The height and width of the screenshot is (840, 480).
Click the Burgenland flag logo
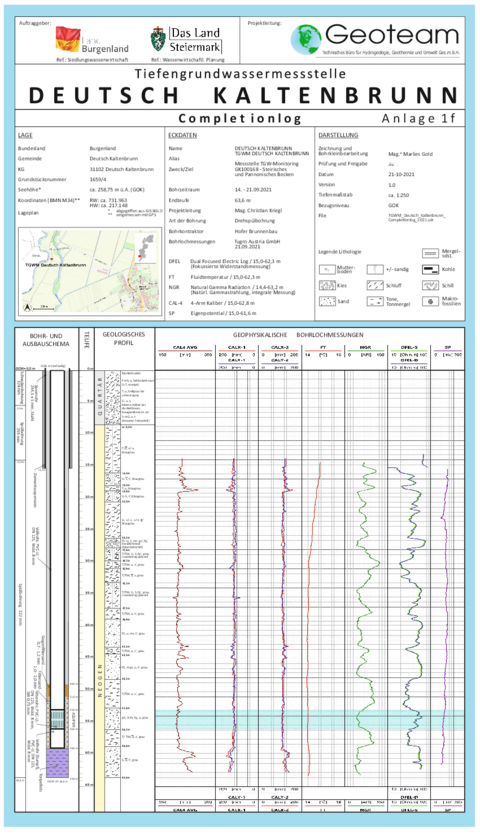[x=68, y=40]
